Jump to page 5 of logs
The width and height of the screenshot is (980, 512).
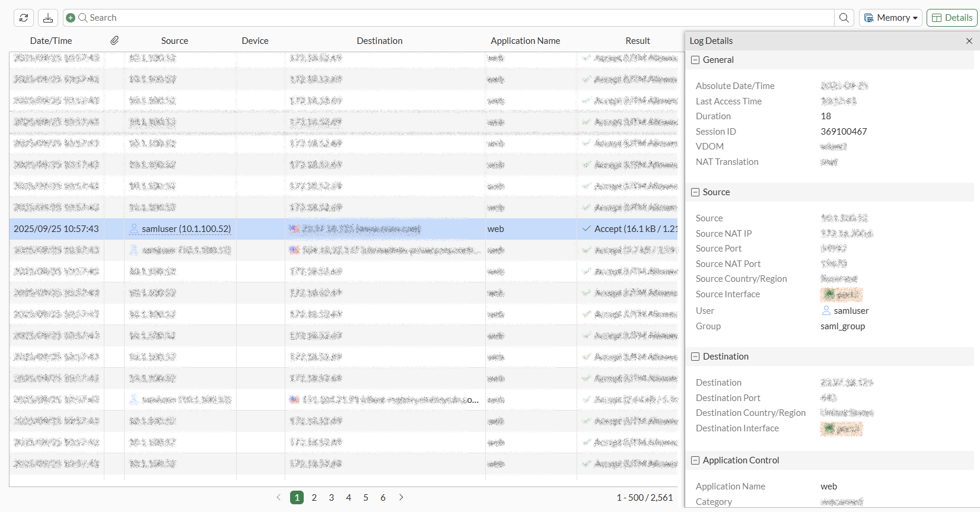(x=366, y=497)
